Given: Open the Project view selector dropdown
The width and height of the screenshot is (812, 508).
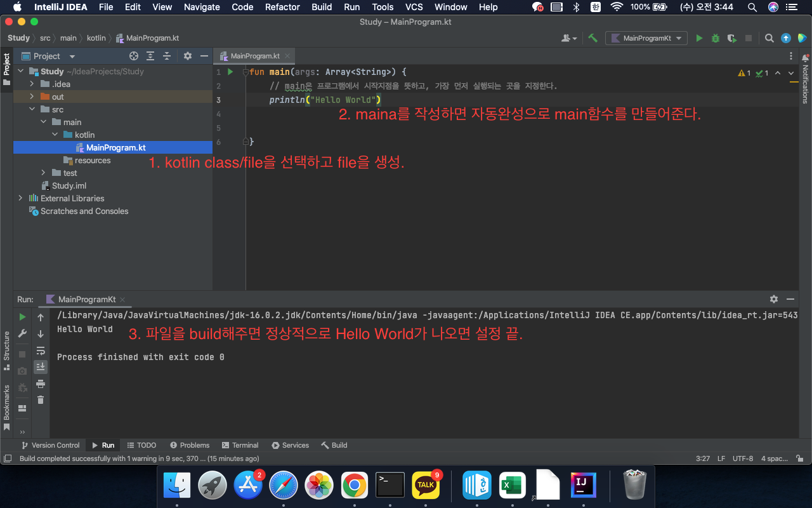Looking at the screenshot, I should (x=48, y=56).
